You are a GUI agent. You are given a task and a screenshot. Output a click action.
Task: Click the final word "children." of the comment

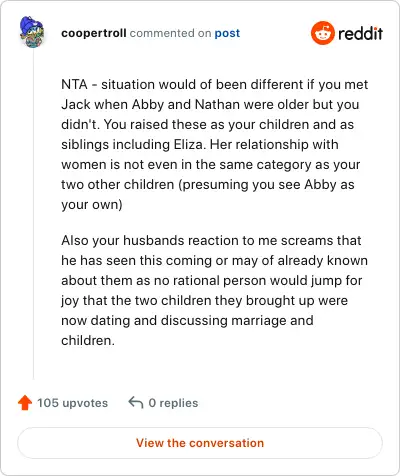tap(88, 340)
